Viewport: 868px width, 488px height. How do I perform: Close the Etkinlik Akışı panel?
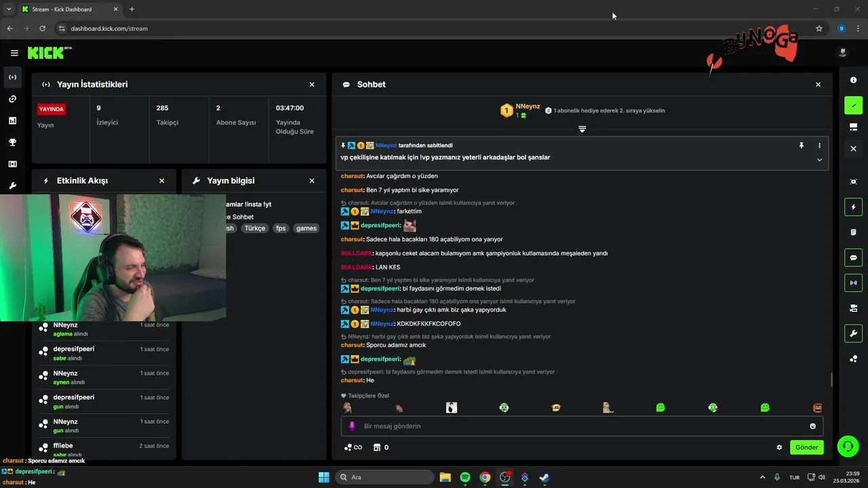(x=161, y=181)
